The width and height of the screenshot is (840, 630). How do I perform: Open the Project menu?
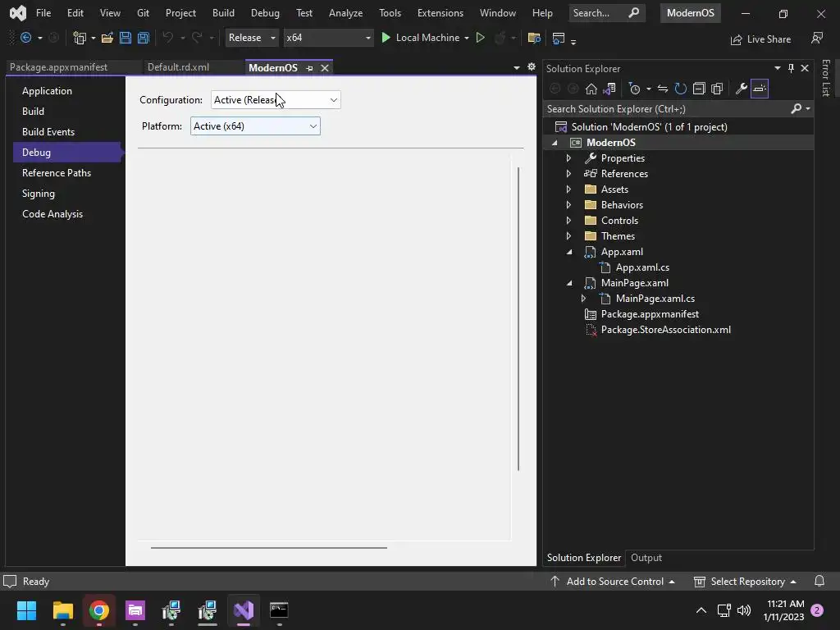[180, 13]
